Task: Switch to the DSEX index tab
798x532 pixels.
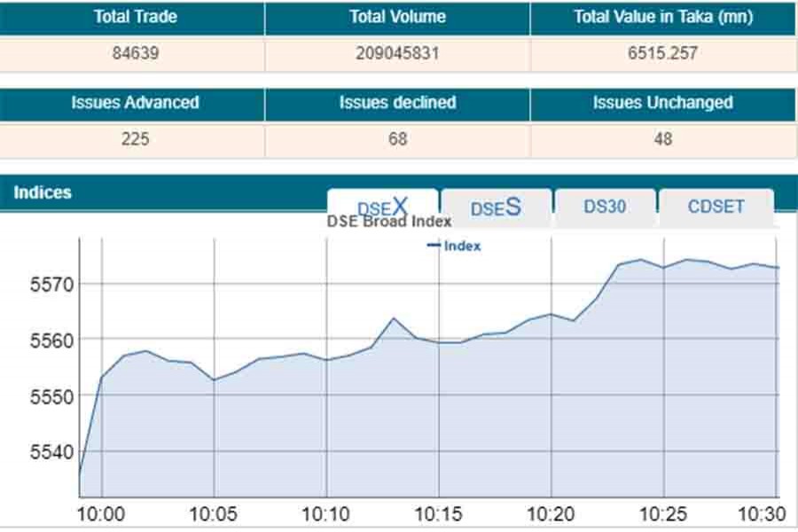Action: point(382,207)
